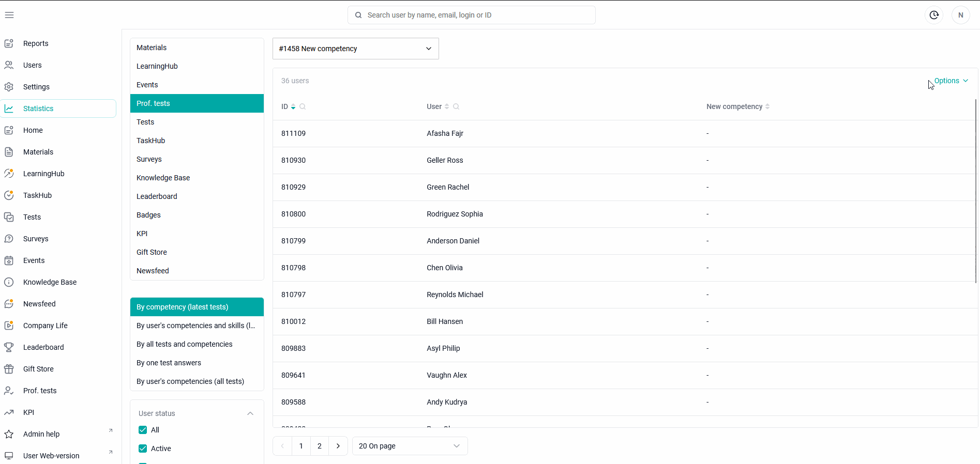
Task: Select By one test answers
Action: pos(197,363)
